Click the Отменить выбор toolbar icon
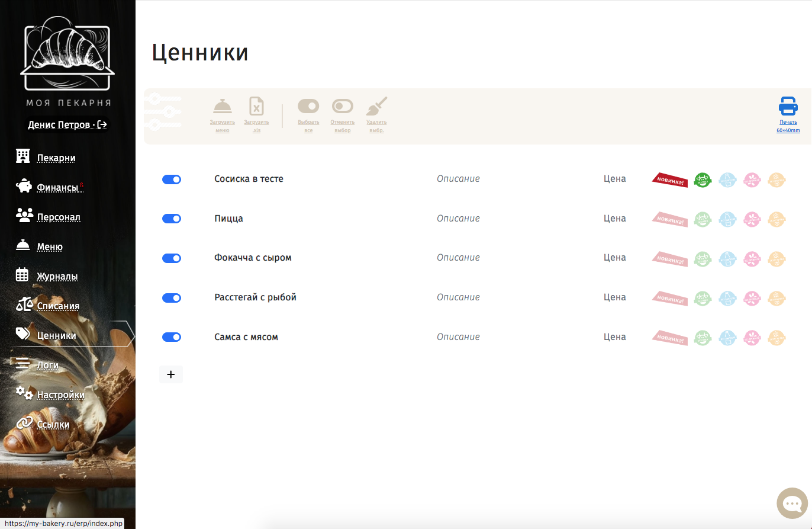The image size is (812, 529). [x=343, y=106]
